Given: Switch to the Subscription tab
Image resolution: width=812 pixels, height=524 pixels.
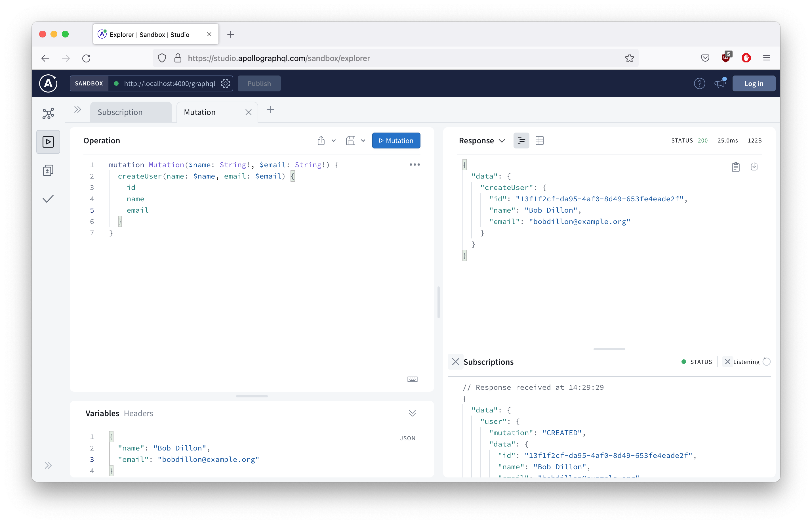Looking at the screenshot, I should 131,112.
